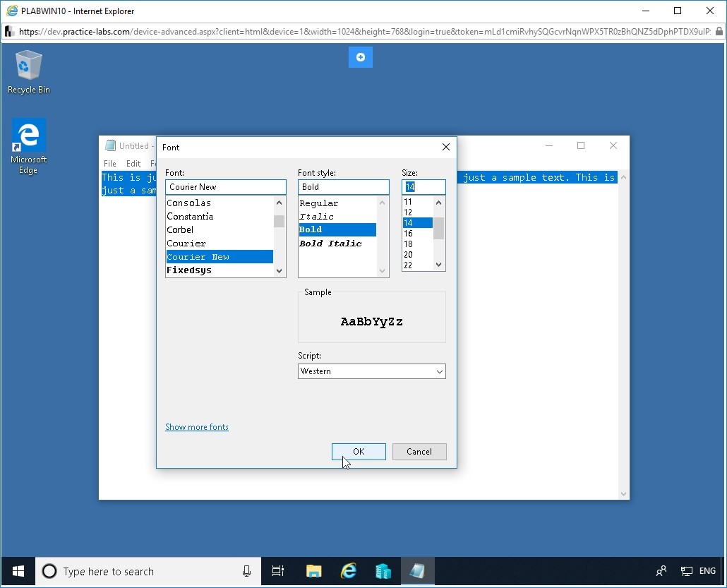Minimize the Notepad window
This screenshot has height=588, width=727.
pyautogui.click(x=549, y=145)
